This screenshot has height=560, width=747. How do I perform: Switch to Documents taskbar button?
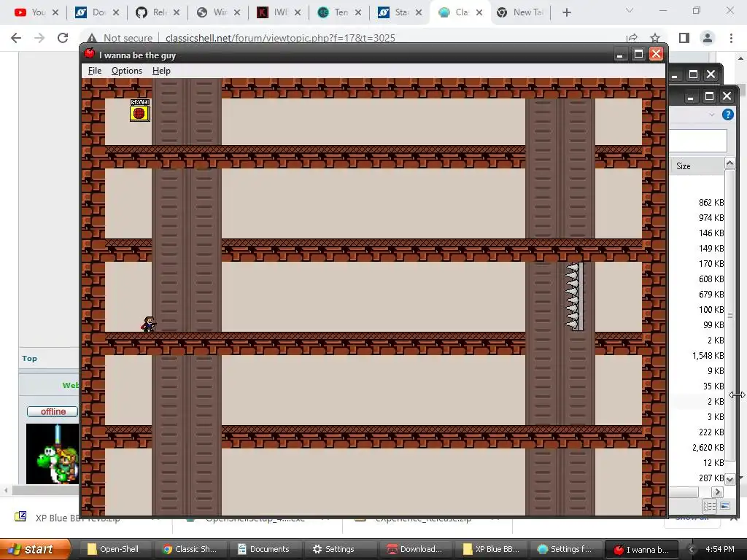(264, 549)
